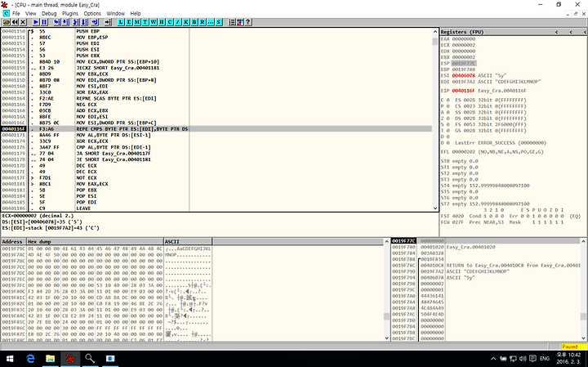The image size is (588, 367).
Task: Select the JECXZ SHORT Easy_Cra.00401181 line
Action: click(x=216, y=68)
